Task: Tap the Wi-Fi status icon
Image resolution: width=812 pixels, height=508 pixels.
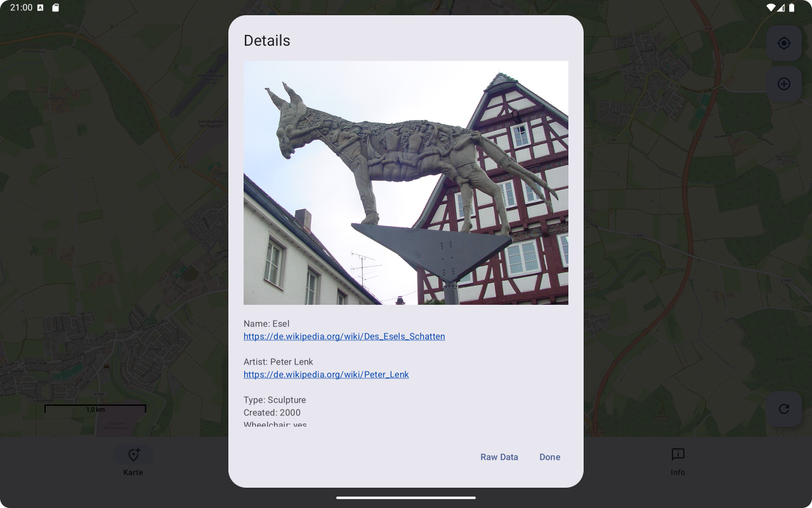Action: pyautogui.click(x=771, y=8)
